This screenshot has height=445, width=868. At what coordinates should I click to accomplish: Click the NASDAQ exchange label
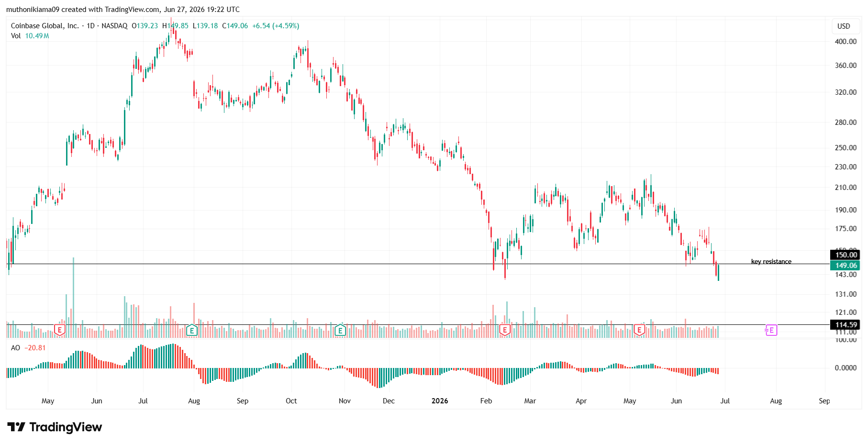(114, 26)
